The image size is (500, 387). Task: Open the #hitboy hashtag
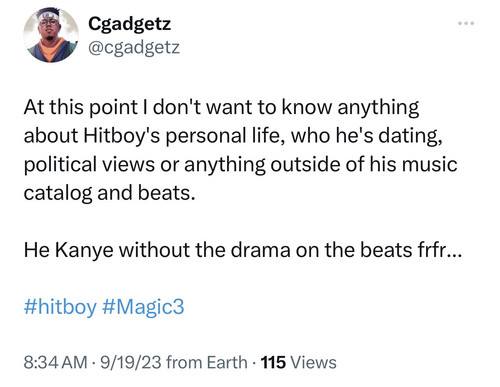point(60,306)
